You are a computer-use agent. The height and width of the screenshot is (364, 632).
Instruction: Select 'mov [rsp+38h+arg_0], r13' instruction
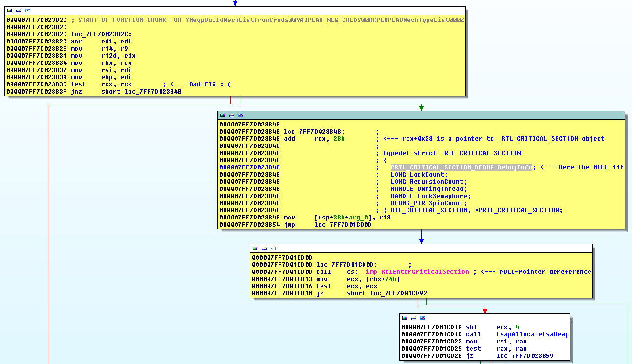click(x=337, y=218)
